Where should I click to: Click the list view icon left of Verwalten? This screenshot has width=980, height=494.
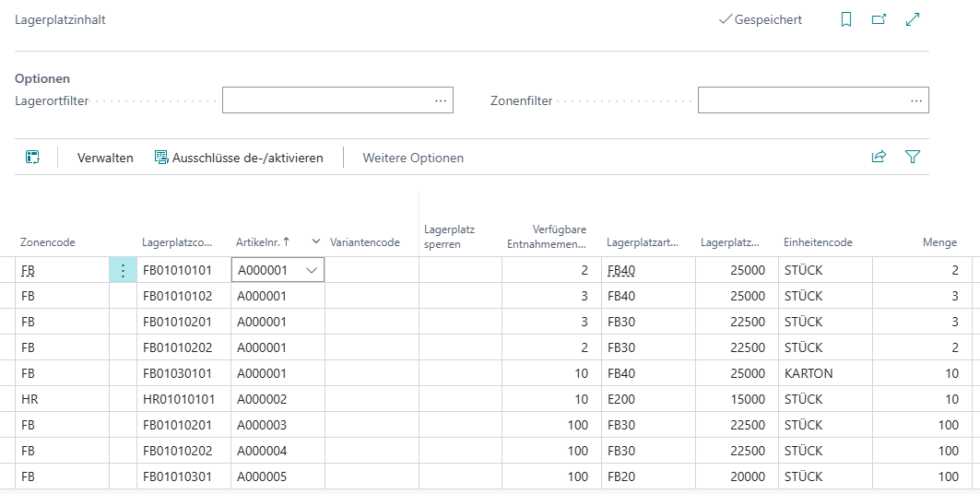pos(32,158)
